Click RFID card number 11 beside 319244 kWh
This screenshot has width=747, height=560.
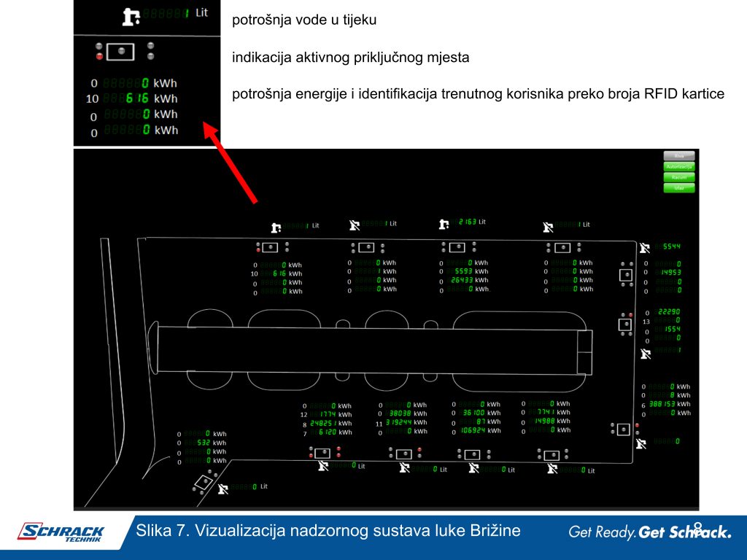pyautogui.click(x=379, y=424)
